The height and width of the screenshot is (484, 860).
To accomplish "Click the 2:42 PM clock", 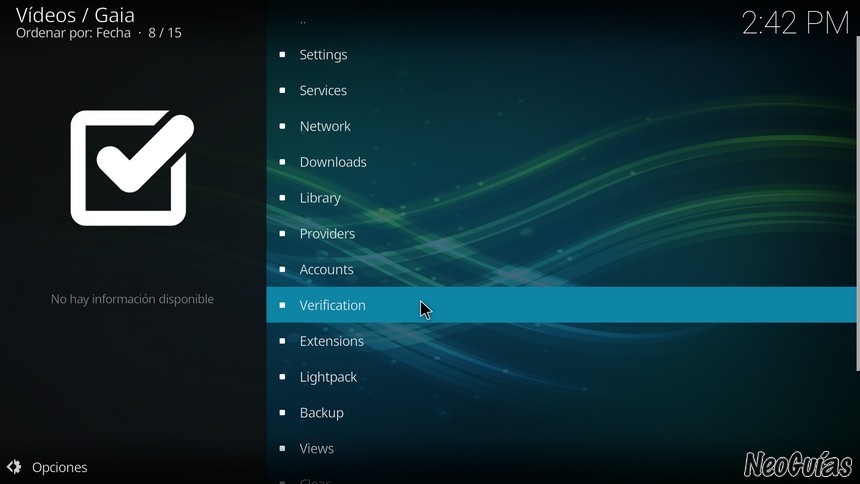I will click(x=795, y=23).
